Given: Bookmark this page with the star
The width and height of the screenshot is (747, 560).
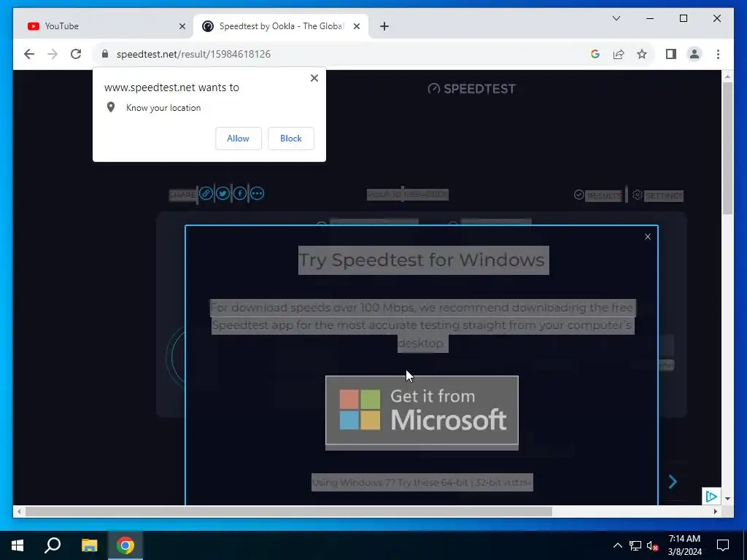Looking at the screenshot, I should point(642,54).
